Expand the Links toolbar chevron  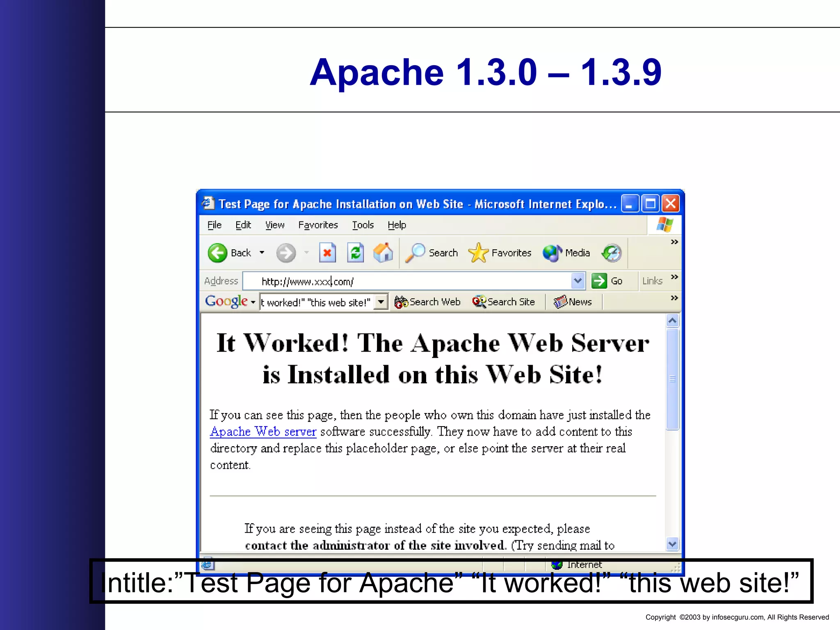pos(674,277)
